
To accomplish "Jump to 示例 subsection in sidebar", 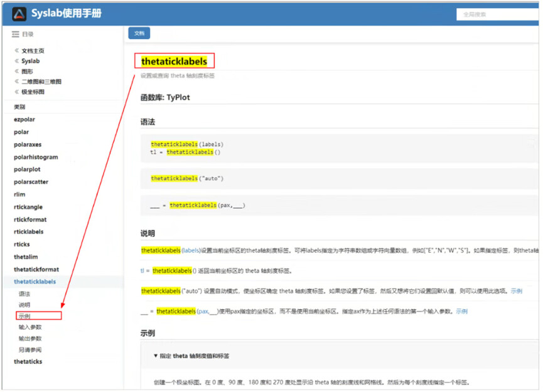I will 24,316.
